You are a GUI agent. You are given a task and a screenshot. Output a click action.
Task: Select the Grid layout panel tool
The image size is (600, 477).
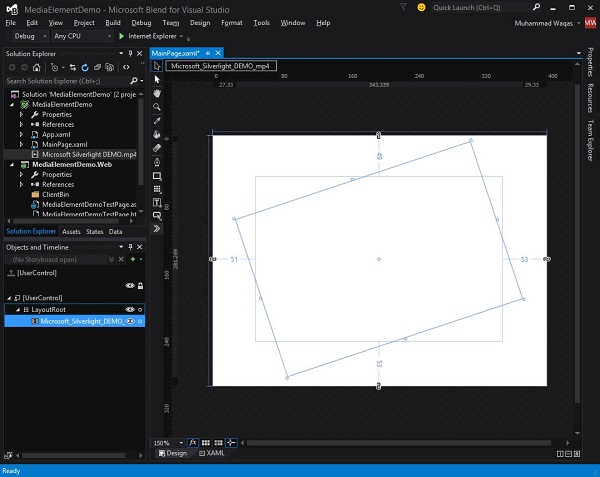(x=157, y=188)
